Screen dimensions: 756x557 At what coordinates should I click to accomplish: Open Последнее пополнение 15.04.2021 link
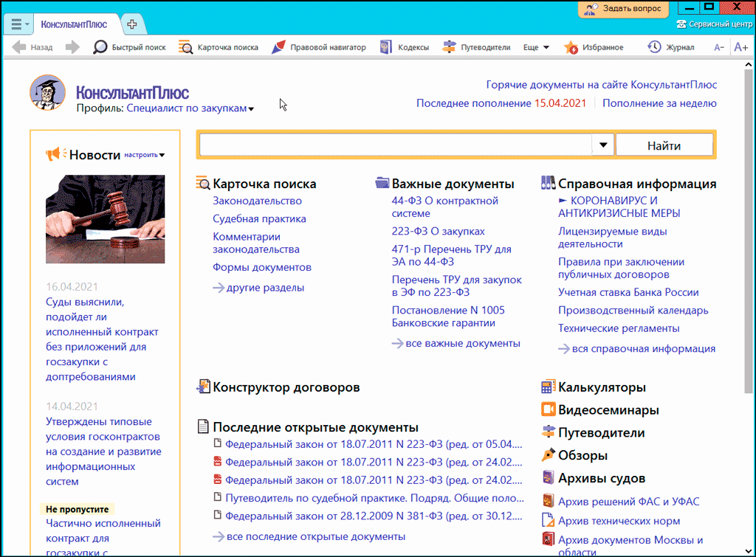(501, 103)
